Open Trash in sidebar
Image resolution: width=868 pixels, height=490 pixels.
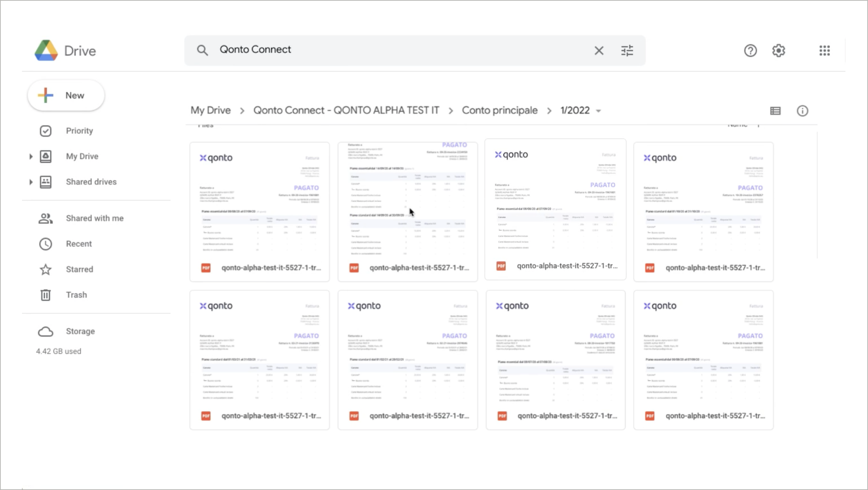pyautogui.click(x=76, y=295)
